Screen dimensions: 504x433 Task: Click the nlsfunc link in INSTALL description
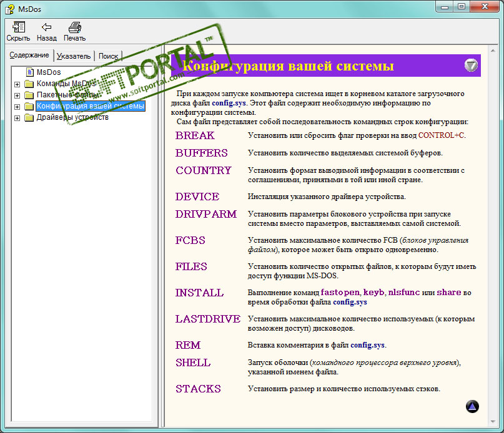403,293
